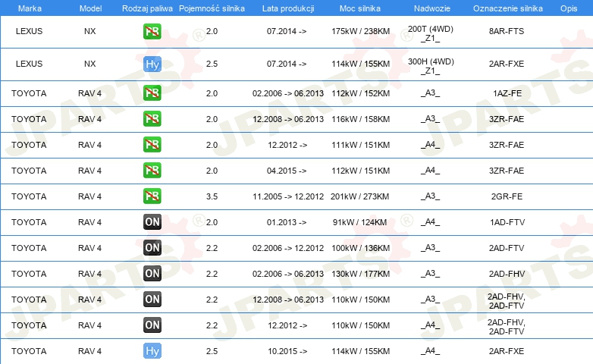The height and width of the screenshot is (364, 593).
Task: Click petrol icon in the 1AZ-FE row
Action: tap(152, 93)
